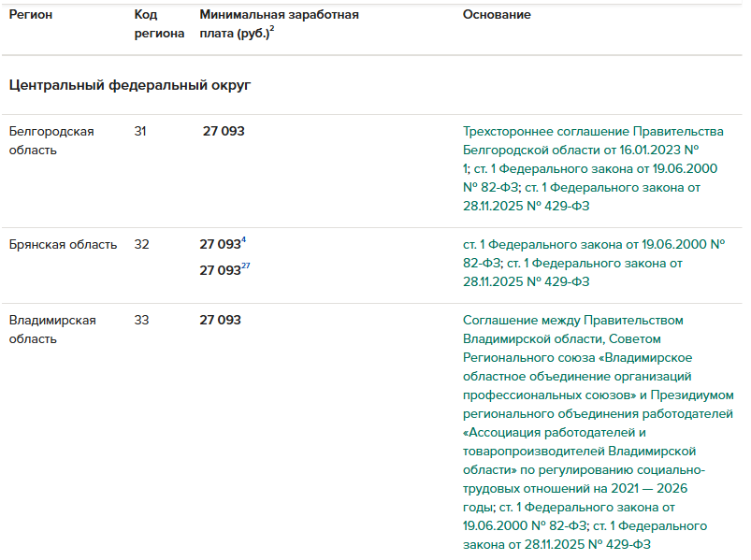The height and width of the screenshot is (560, 751).
Task: Select the «Минимальная заработная плата» column header
Action: [x=279, y=24]
